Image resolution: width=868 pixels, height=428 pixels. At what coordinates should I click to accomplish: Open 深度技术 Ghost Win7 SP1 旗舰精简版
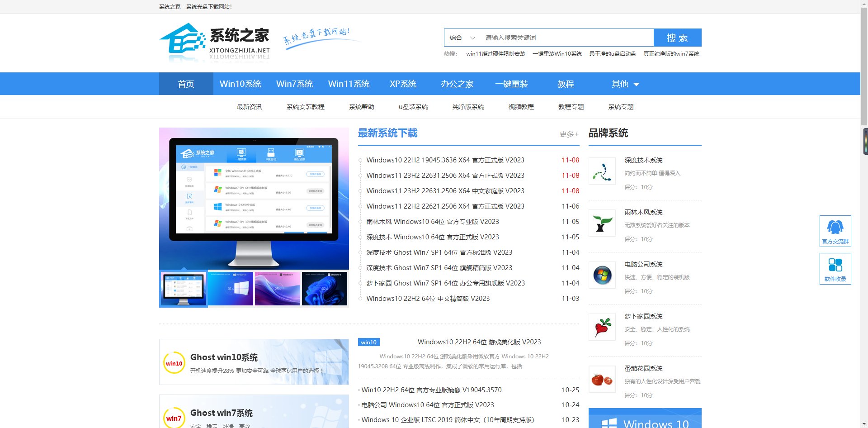[439, 268]
